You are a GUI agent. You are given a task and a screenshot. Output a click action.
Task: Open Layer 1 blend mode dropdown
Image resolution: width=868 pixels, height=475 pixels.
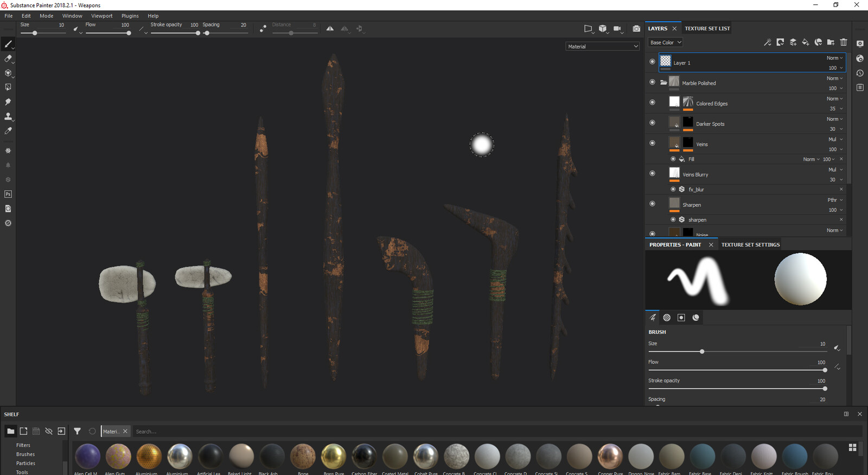click(x=835, y=58)
